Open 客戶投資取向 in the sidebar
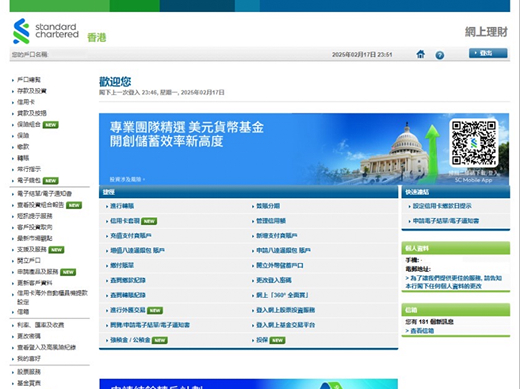 coord(35,227)
